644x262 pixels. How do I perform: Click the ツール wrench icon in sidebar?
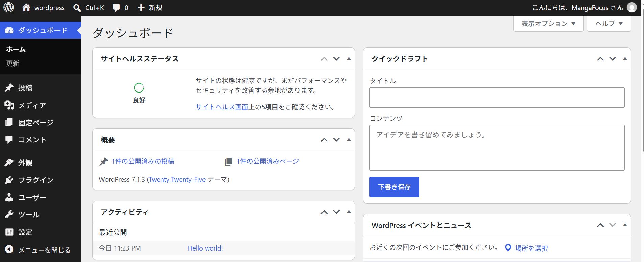[x=9, y=214]
